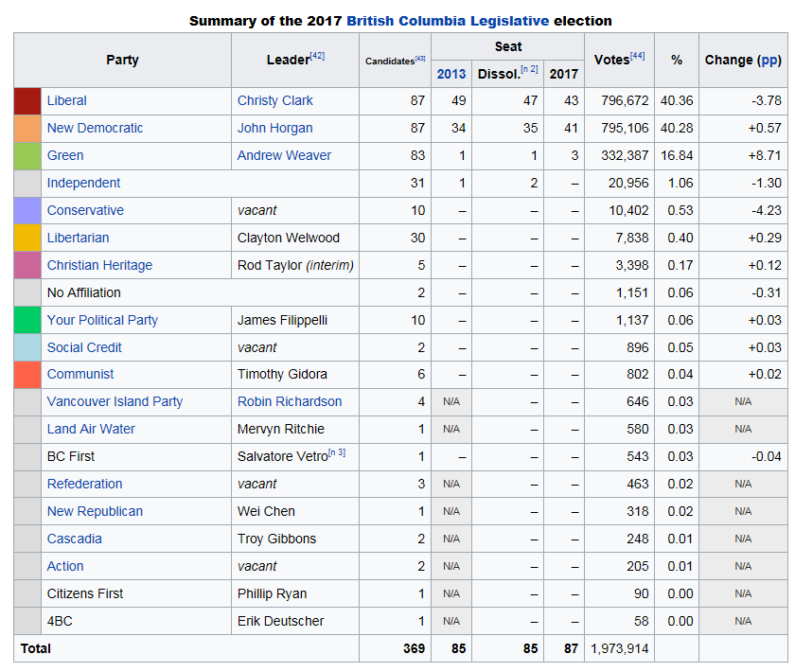Screen dimensions: 795x672
Task: Select the Conservative change value -4.23
Action: coord(766,210)
